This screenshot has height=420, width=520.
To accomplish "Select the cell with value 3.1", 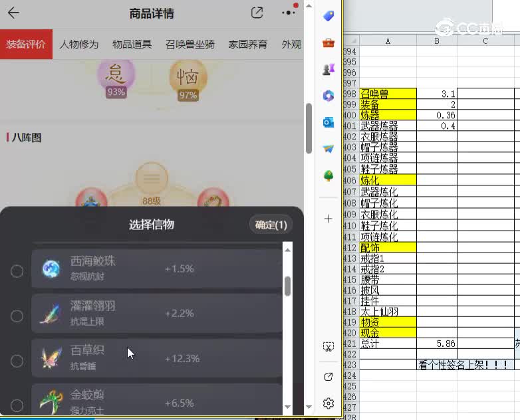I will click(x=437, y=94).
